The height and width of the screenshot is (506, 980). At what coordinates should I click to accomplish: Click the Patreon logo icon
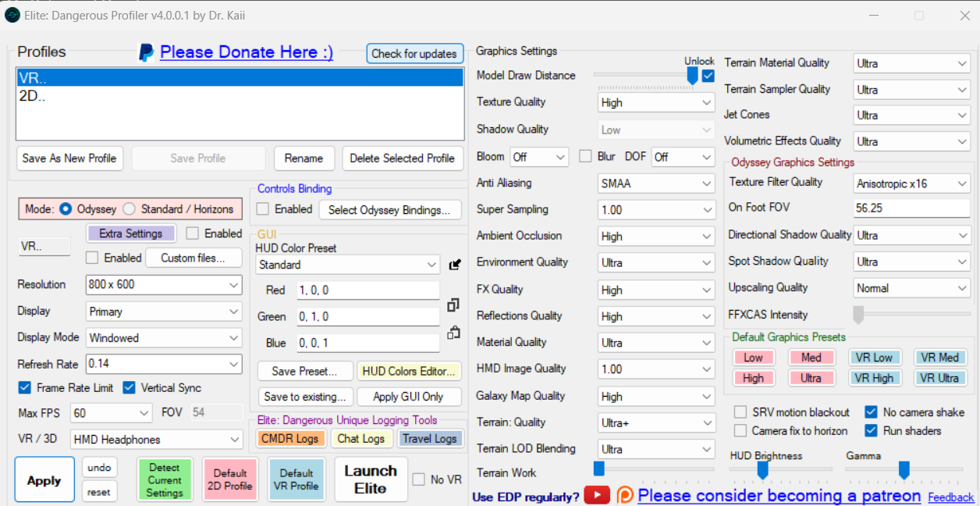tap(625, 495)
